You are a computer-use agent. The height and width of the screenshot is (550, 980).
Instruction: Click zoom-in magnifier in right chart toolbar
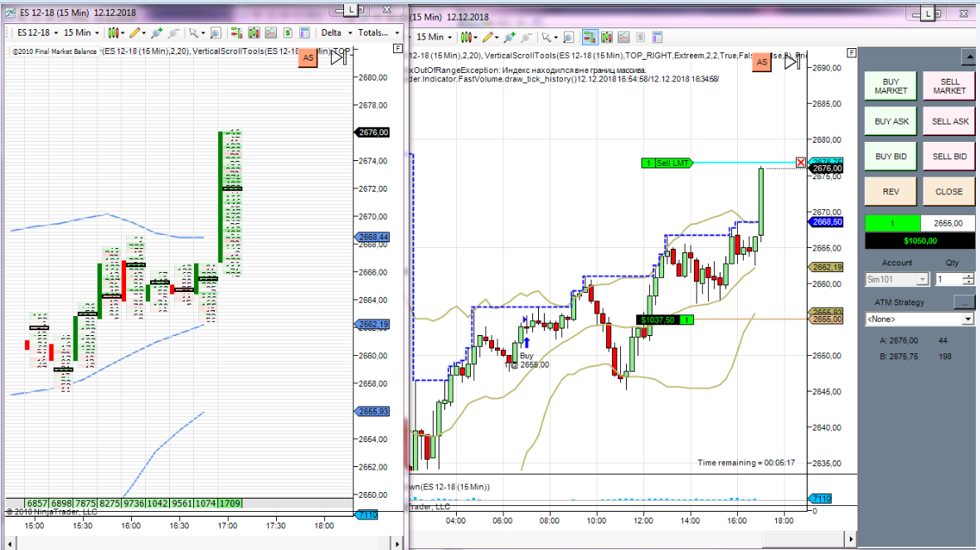click(x=509, y=37)
